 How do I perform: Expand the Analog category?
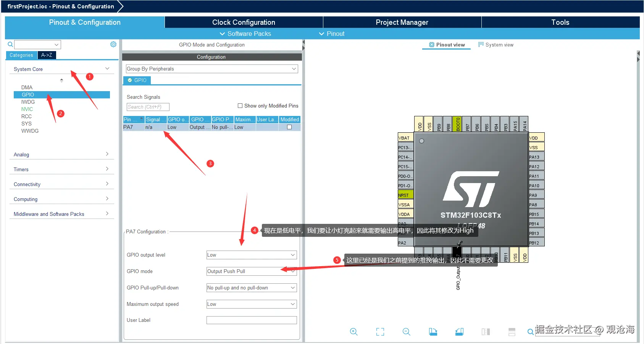coord(61,154)
